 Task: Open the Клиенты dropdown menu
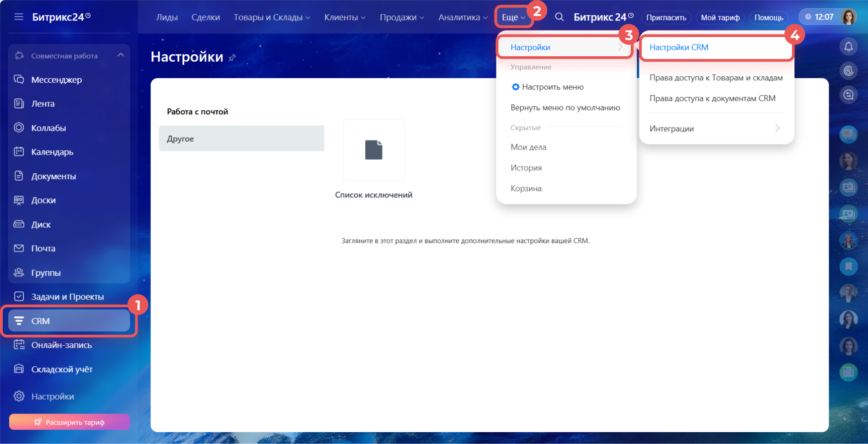coord(345,17)
